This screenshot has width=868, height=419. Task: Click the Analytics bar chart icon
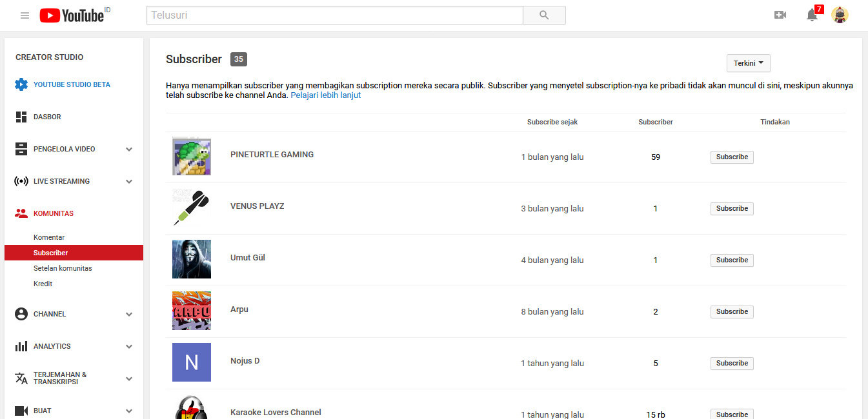coord(21,346)
